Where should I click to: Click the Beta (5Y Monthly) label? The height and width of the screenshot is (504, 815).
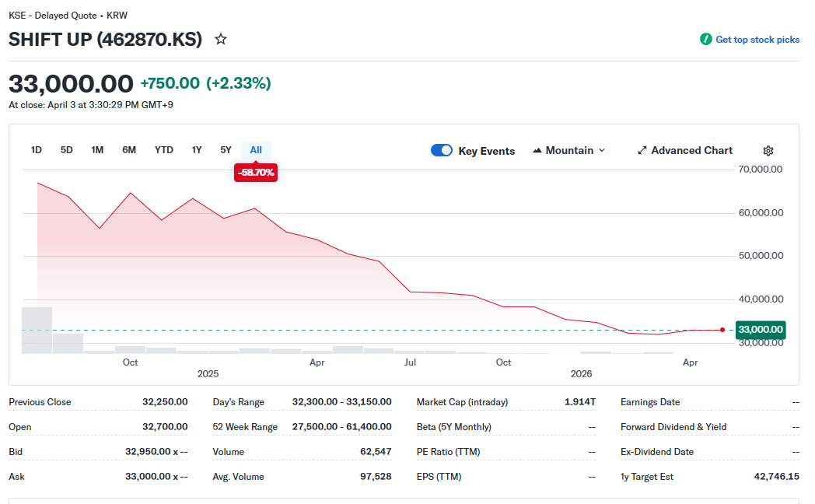tap(453, 427)
